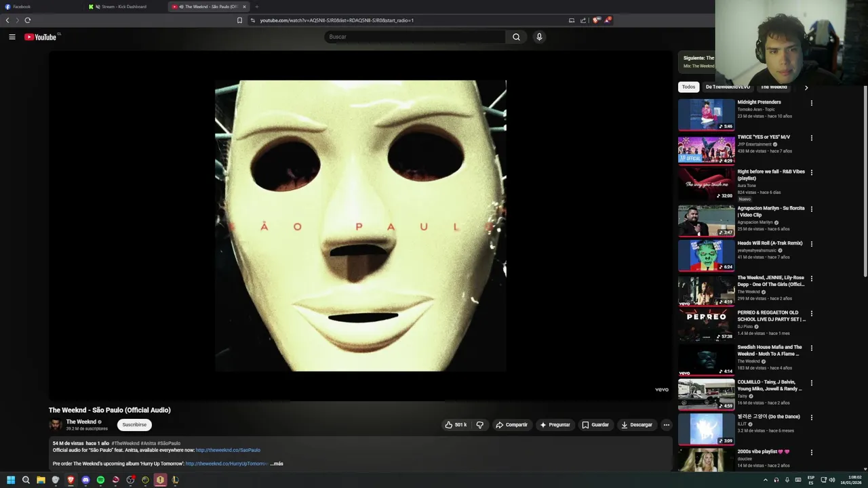The width and height of the screenshot is (868, 488).
Task: Open options for Right before we fall
Action: coord(811,173)
